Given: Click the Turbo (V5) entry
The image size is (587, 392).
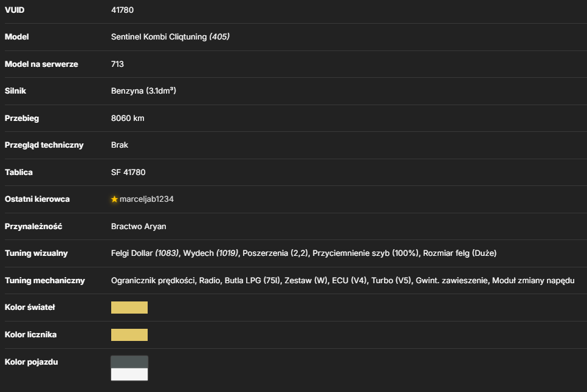Looking at the screenshot, I should click(391, 280).
